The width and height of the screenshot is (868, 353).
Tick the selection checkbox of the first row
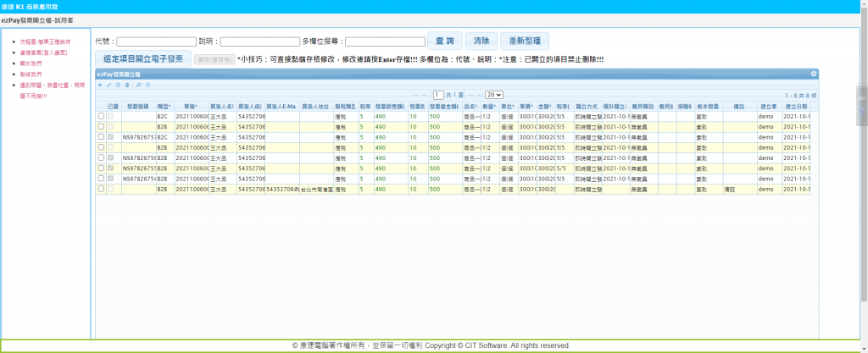point(101,116)
